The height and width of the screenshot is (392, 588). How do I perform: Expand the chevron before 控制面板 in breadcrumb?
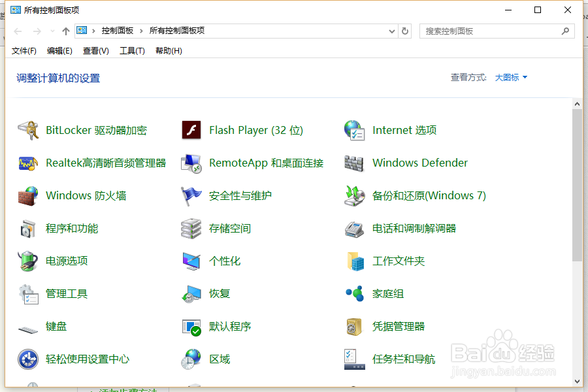pyautogui.click(x=93, y=31)
